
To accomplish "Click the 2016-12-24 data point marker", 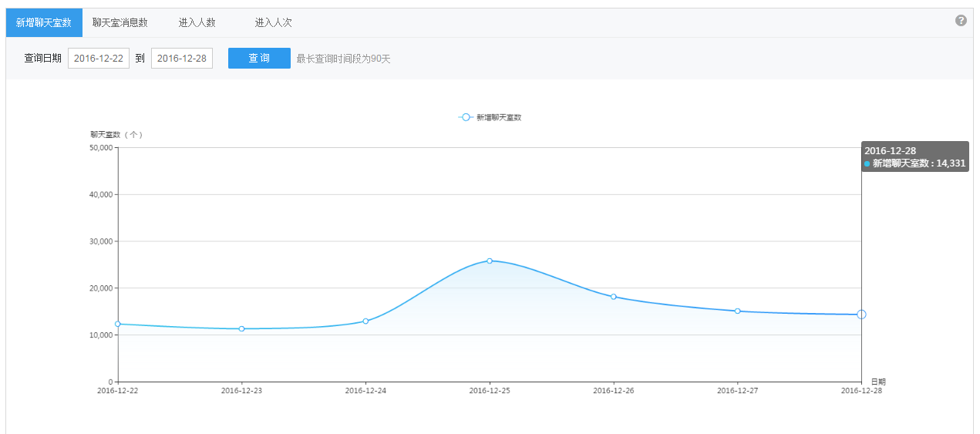I will tap(365, 321).
